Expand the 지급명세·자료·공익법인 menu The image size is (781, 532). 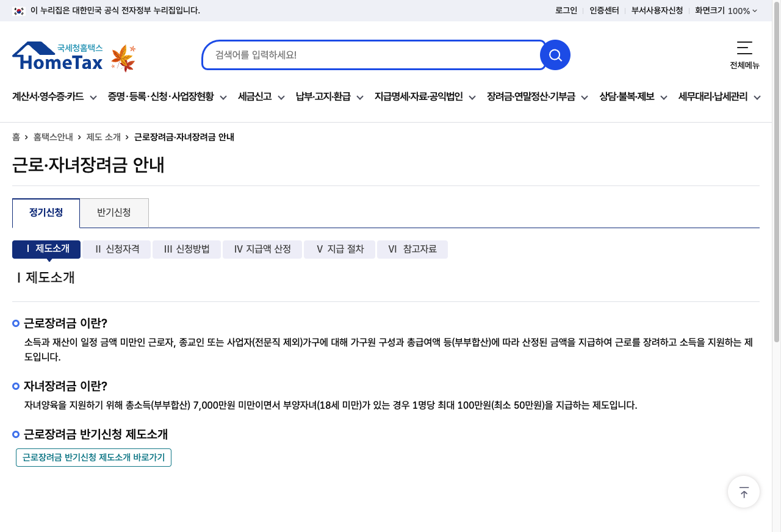(x=425, y=96)
